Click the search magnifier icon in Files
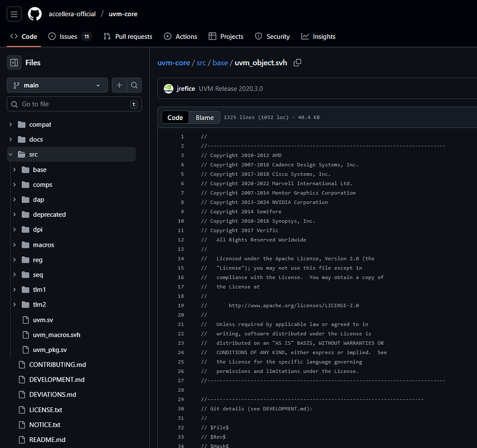The image size is (477, 448). click(134, 85)
